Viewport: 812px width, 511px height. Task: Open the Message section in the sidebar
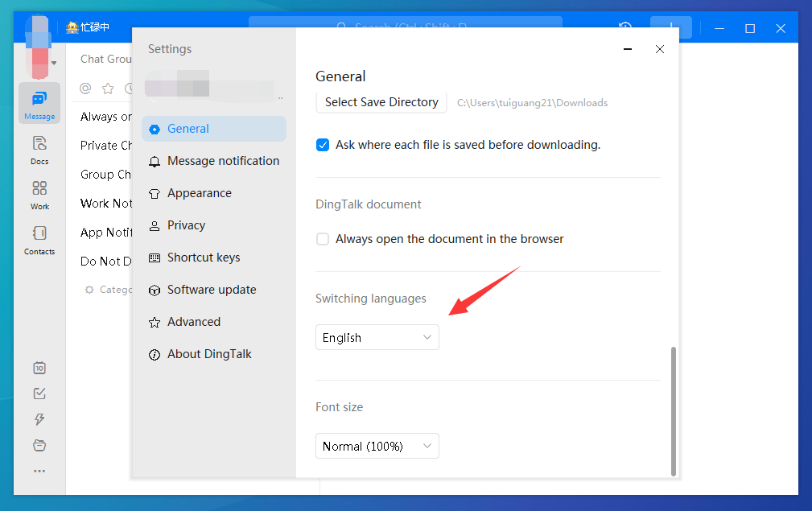point(39,103)
